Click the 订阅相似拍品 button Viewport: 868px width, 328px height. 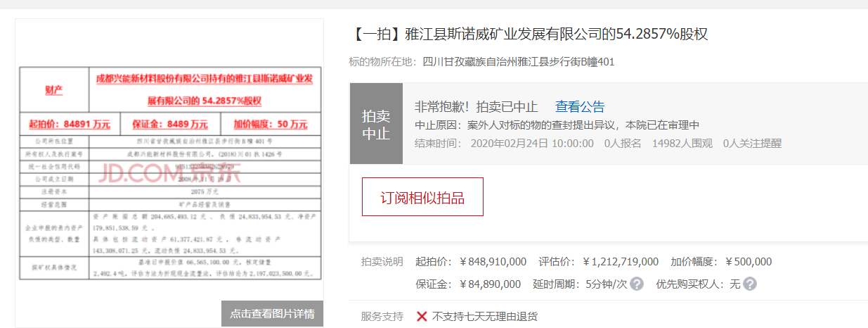coord(422,197)
